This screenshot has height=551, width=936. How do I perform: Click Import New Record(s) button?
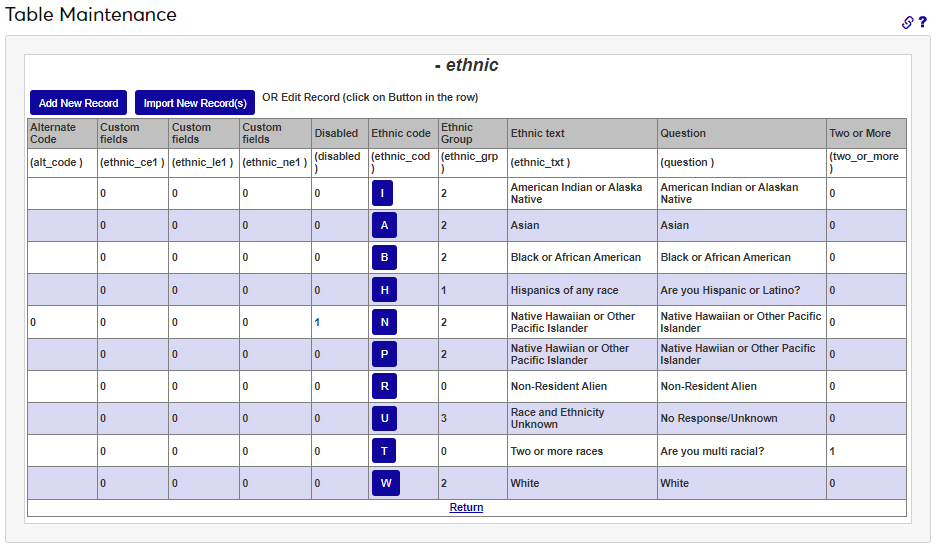(195, 103)
